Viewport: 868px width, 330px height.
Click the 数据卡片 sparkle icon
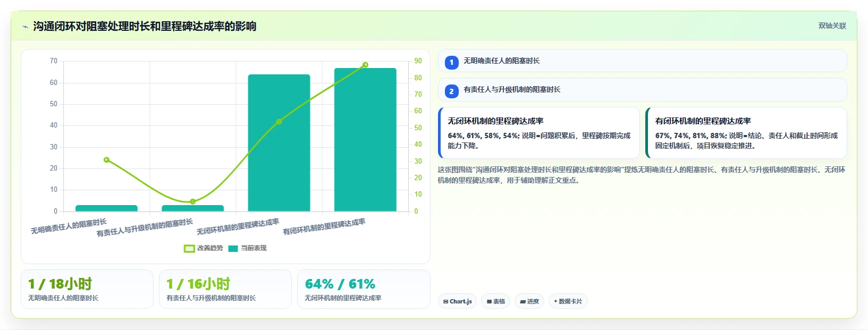[x=555, y=301]
